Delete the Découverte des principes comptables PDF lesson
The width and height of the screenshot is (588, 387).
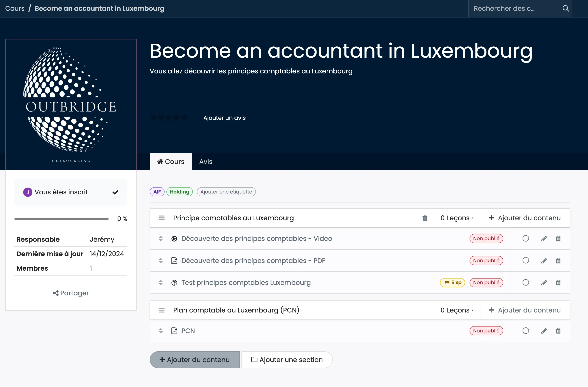[x=558, y=261]
